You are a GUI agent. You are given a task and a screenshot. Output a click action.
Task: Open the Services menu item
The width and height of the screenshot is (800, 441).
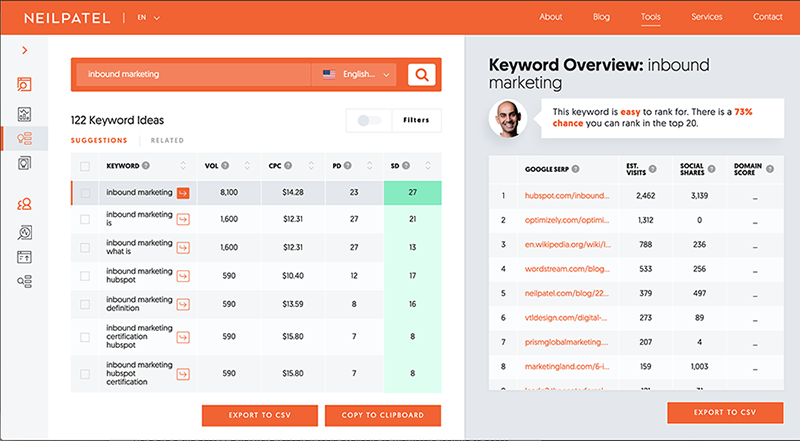pyautogui.click(x=707, y=17)
